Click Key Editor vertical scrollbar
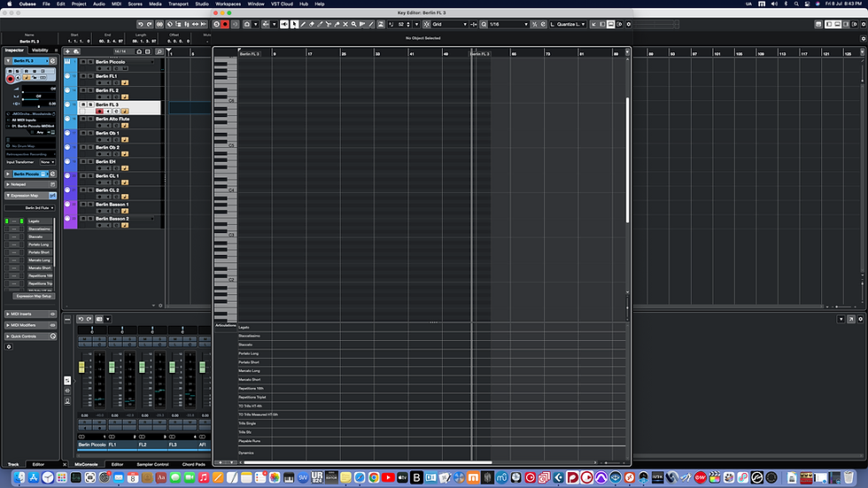 pyautogui.click(x=627, y=160)
